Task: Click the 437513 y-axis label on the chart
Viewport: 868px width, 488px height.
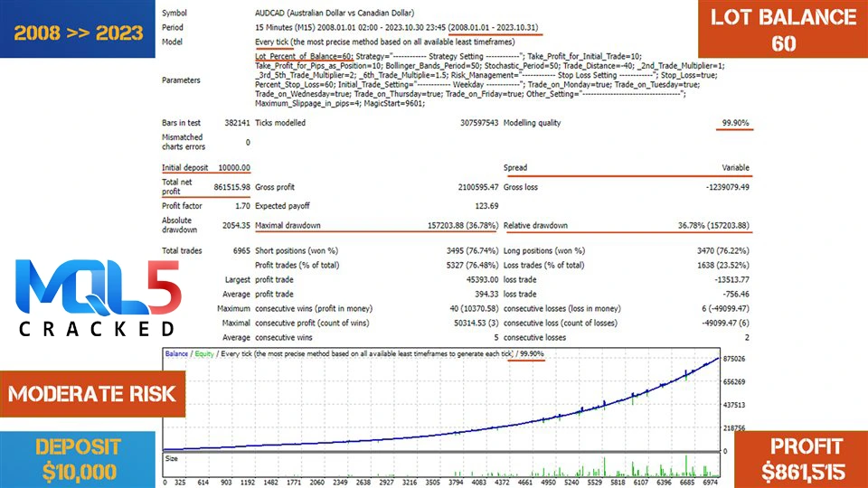Action: point(734,405)
